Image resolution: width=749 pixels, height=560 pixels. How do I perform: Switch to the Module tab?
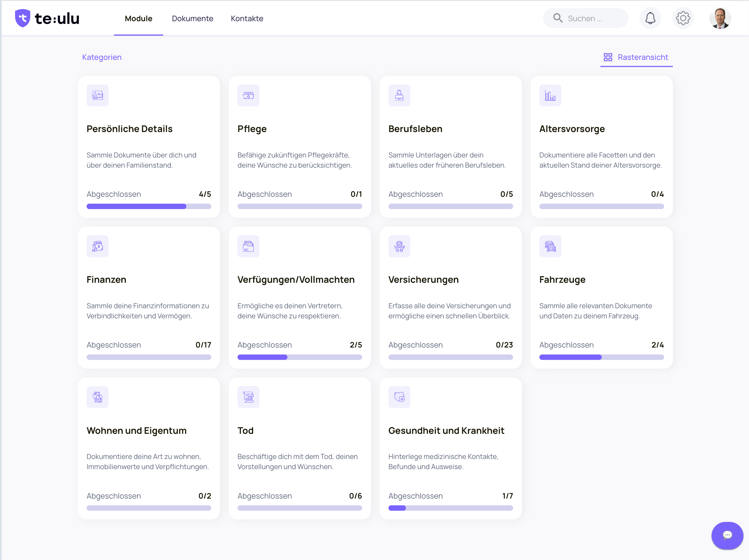(139, 19)
